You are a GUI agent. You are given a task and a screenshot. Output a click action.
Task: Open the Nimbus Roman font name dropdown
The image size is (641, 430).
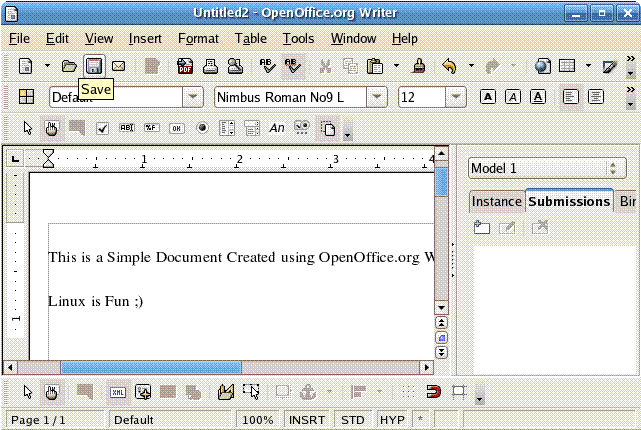tap(377, 97)
